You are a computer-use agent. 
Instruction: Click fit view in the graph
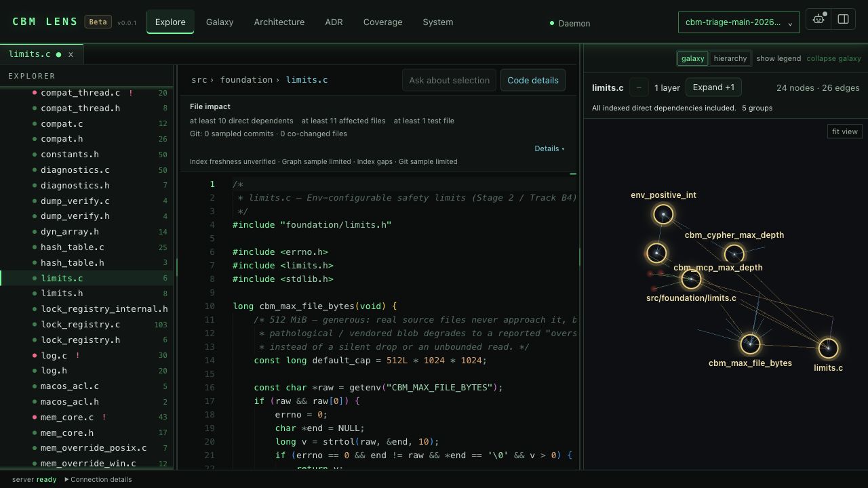coord(845,131)
